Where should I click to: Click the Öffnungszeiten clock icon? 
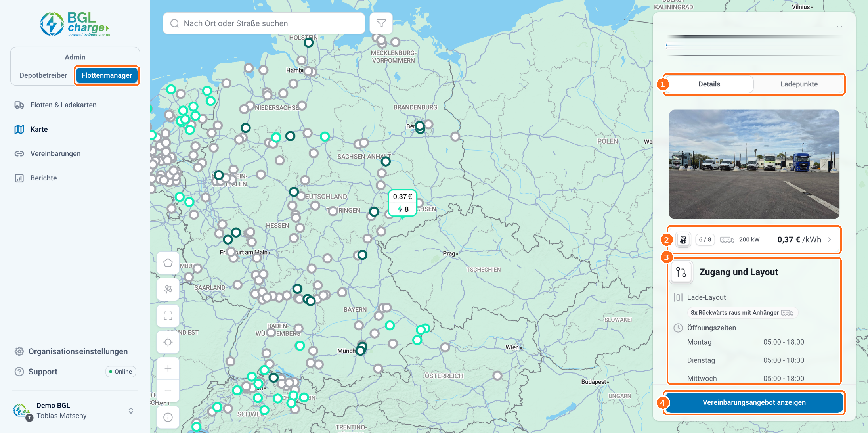[x=678, y=328]
